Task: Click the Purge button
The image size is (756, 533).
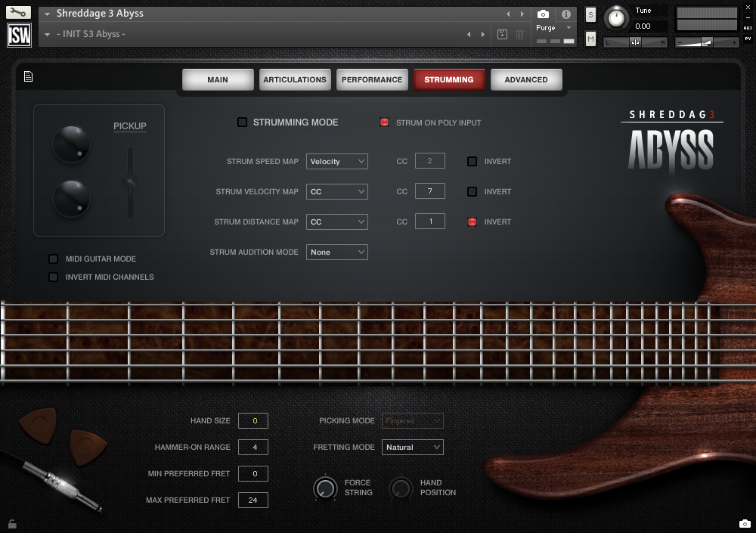Action: coord(545,27)
